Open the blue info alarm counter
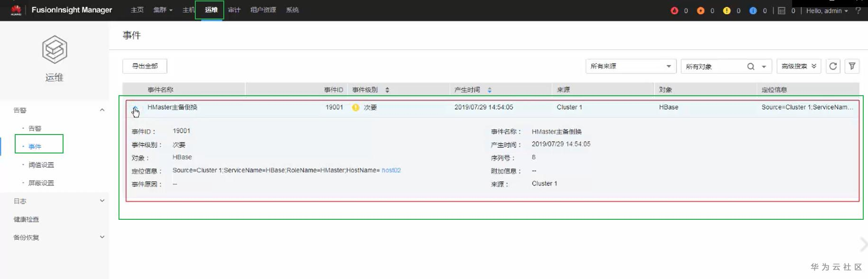 coord(753,10)
